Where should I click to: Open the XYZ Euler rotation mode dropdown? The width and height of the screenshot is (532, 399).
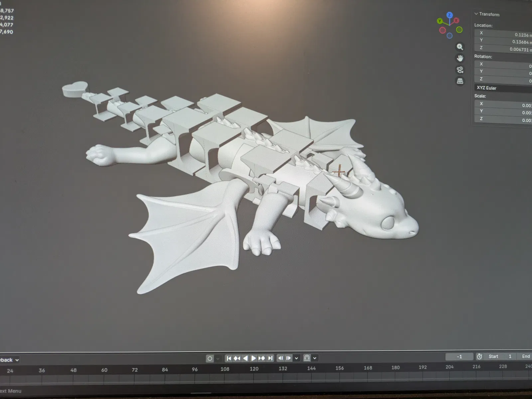coord(503,88)
